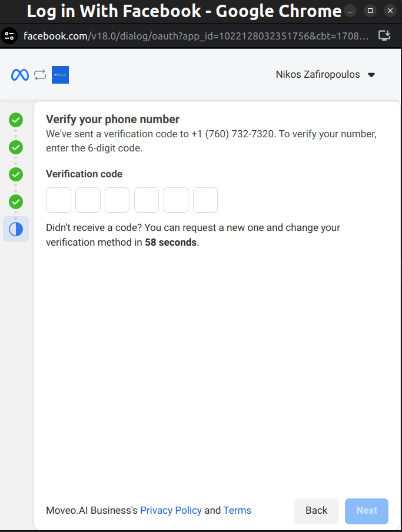The image size is (402, 532).
Task: Click the sync arrows icon between logos
Action: click(40, 75)
